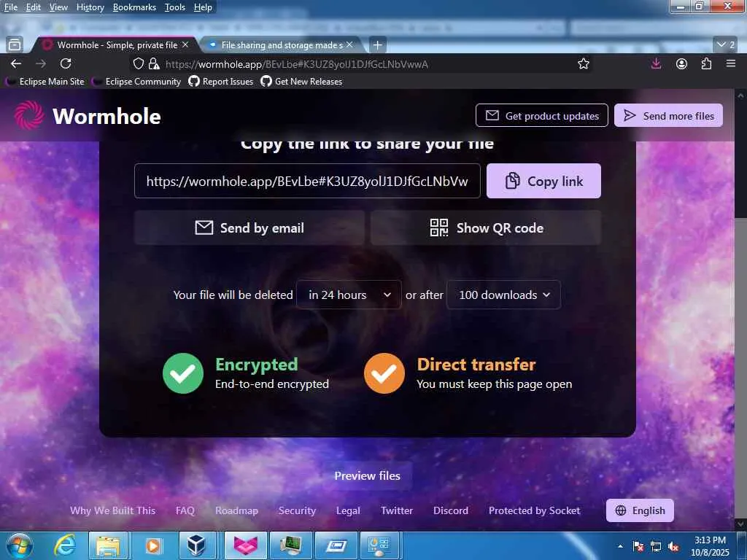The width and height of the screenshot is (747, 560).
Task: Open the browser hamburger menu
Action: click(731, 64)
